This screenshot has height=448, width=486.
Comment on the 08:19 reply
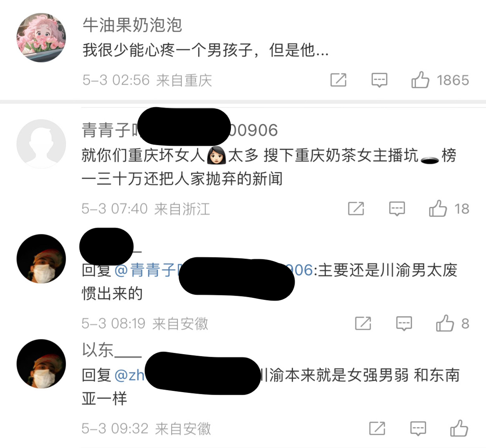(x=404, y=324)
